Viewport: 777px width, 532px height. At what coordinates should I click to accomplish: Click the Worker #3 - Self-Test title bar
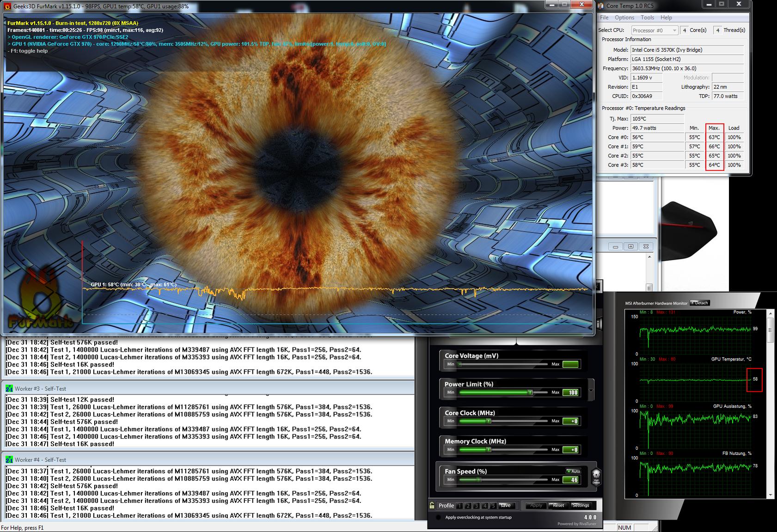click(x=208, y=389)
